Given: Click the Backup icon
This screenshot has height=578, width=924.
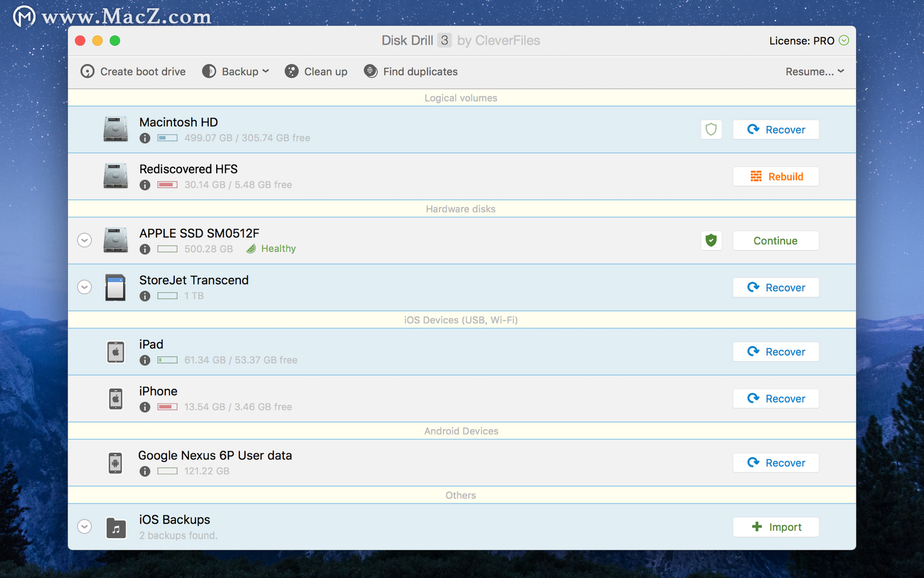Looking at the screenshot, I should click(x=209, y=71).
